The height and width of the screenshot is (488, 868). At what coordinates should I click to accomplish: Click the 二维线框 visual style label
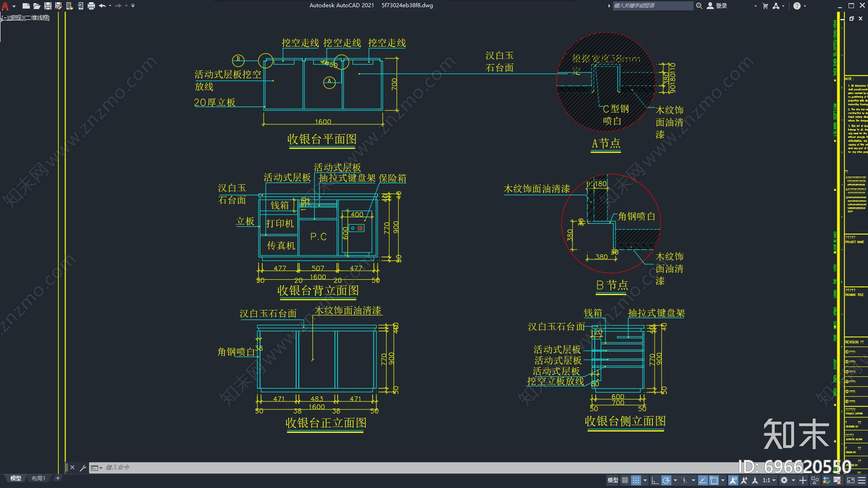tap(37, 18)
